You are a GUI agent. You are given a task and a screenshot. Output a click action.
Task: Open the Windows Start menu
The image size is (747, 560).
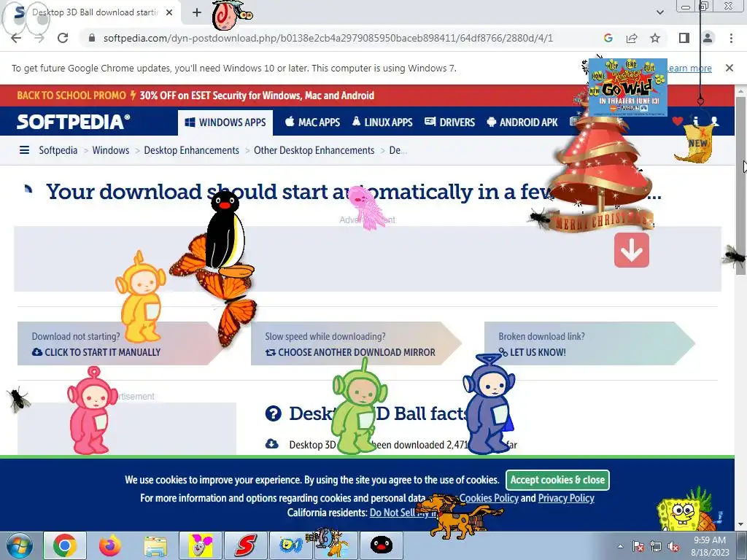pos(19,545)
